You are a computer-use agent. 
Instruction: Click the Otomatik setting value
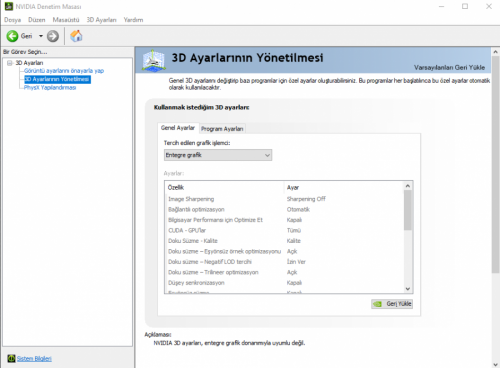[x=298, y=209]
